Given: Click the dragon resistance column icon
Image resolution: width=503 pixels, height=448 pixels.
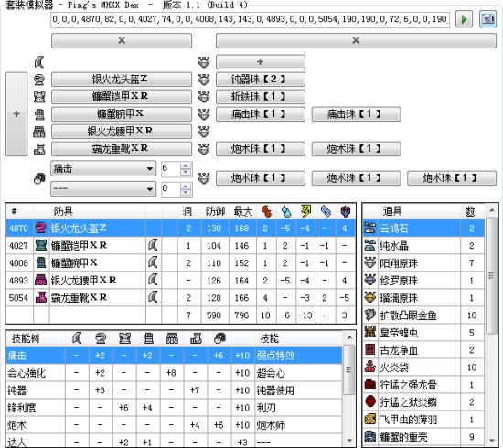Looking at the screenshot, I should 345,211.
